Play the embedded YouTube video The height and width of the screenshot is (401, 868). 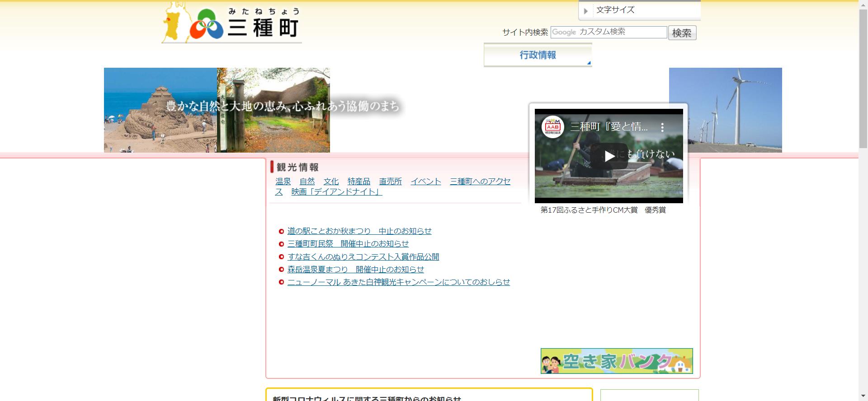pyautogui.click(x=609, y=156)
